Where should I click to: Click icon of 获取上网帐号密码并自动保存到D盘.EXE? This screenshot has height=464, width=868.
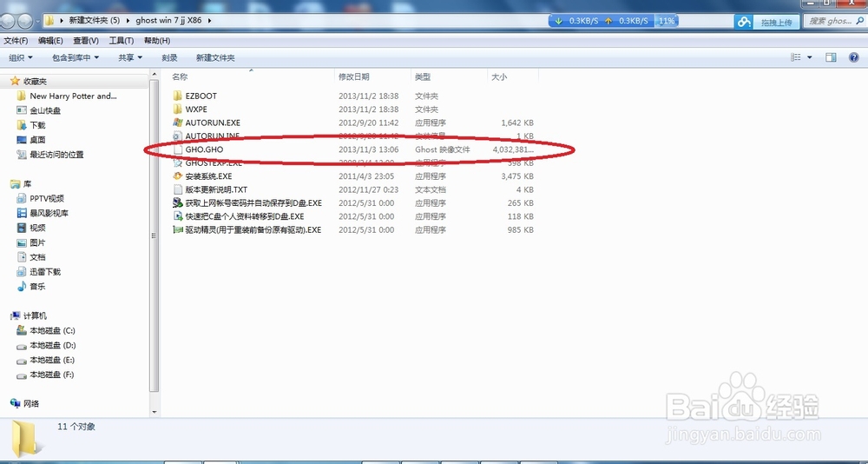(177, 203)
